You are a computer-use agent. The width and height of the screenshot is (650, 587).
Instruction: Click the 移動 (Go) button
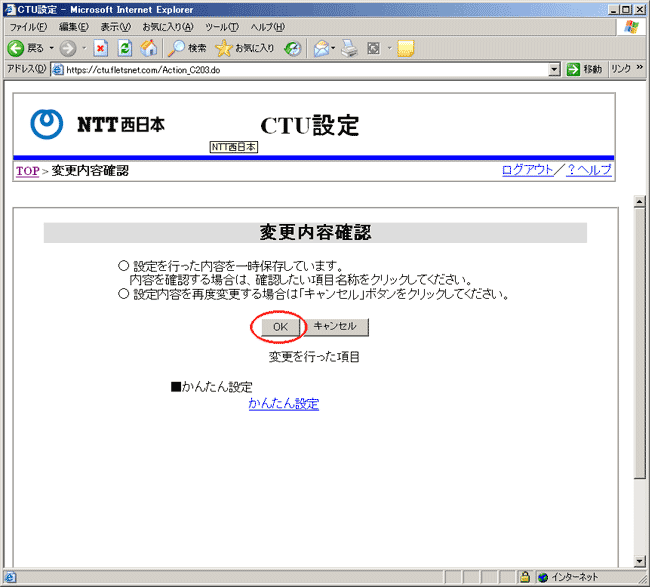click(585, 69)
